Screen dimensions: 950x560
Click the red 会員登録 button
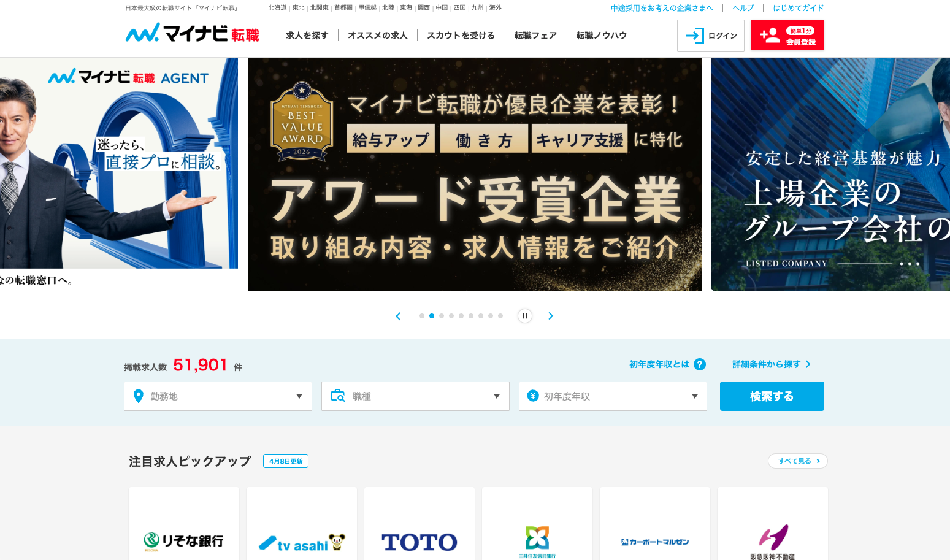(x=787, y=35)
